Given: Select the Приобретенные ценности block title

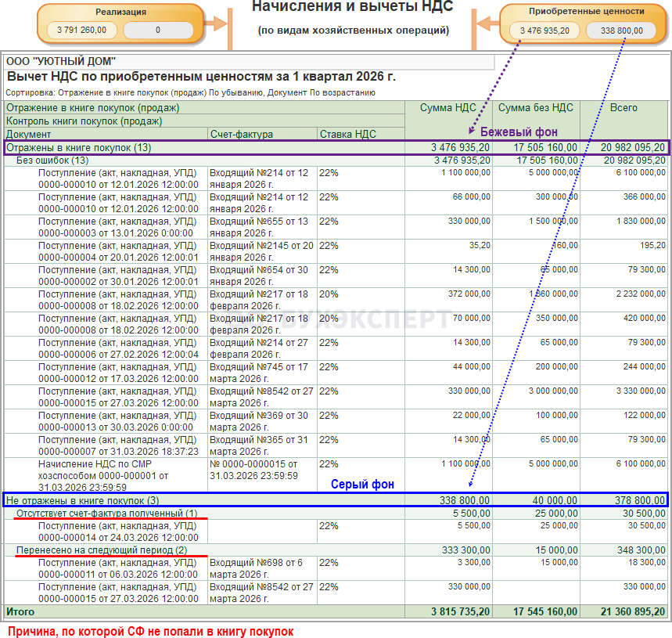Looking at the screenshot, I should [586, 11].
